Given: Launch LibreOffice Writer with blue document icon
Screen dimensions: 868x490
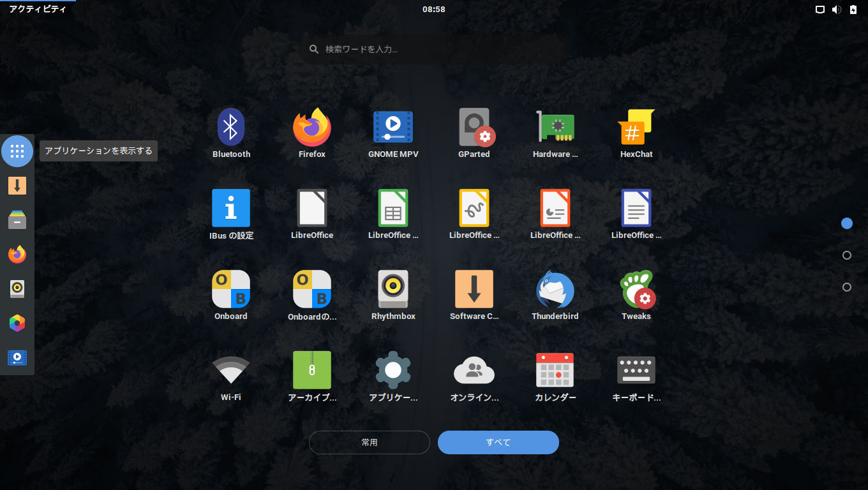Looking at the screenshot, I should pyautogui.click(x=636, y=214).
